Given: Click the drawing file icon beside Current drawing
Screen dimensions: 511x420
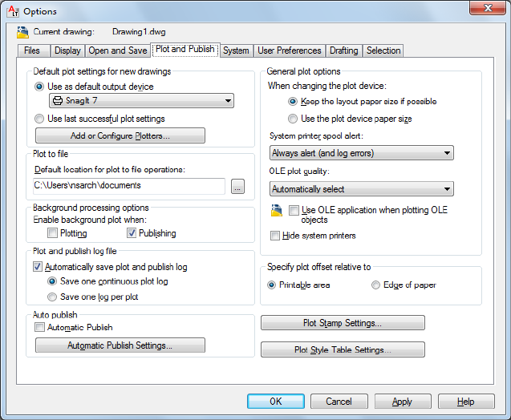Looking at the screenshot, I should click(x=22, y=32).
